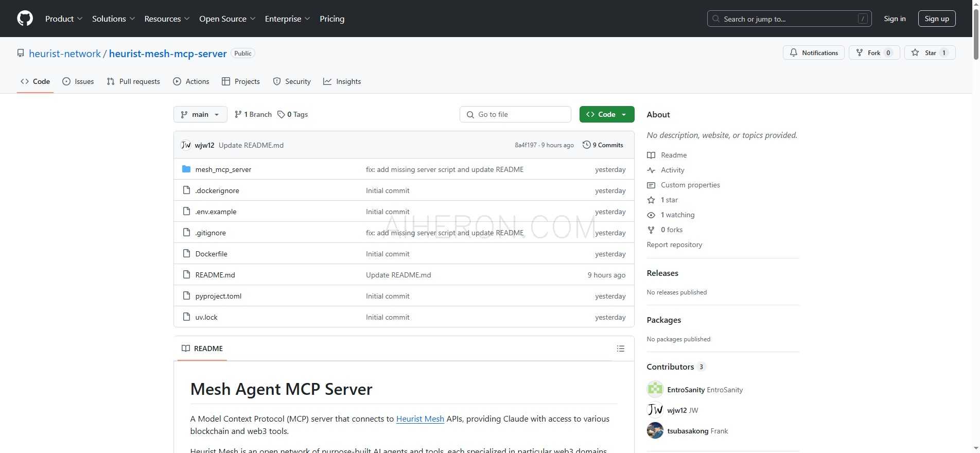This screenshot has height=453, width=980.
Task: Click the EntroSanity contributor avatar
Action: point(655,389)
